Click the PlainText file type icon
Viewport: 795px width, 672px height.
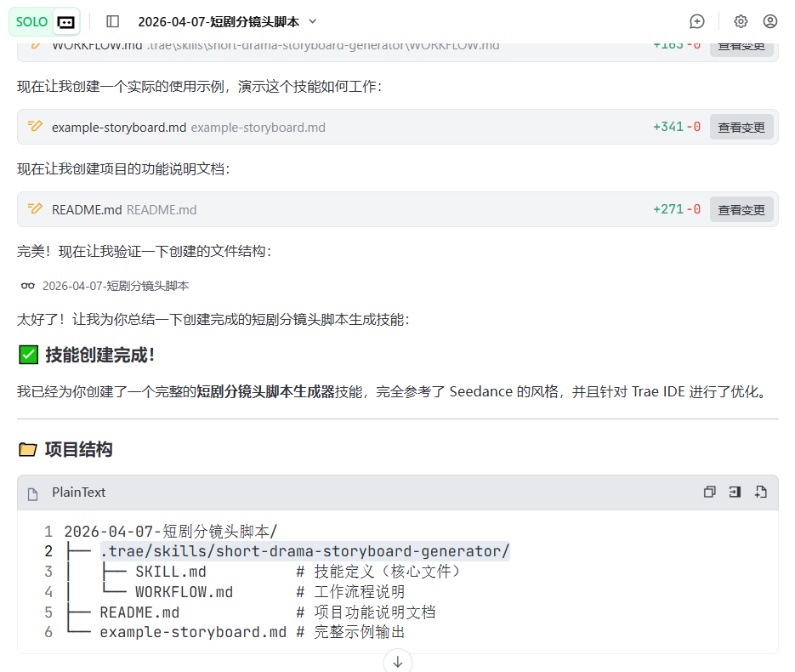[x=33, y=493]
